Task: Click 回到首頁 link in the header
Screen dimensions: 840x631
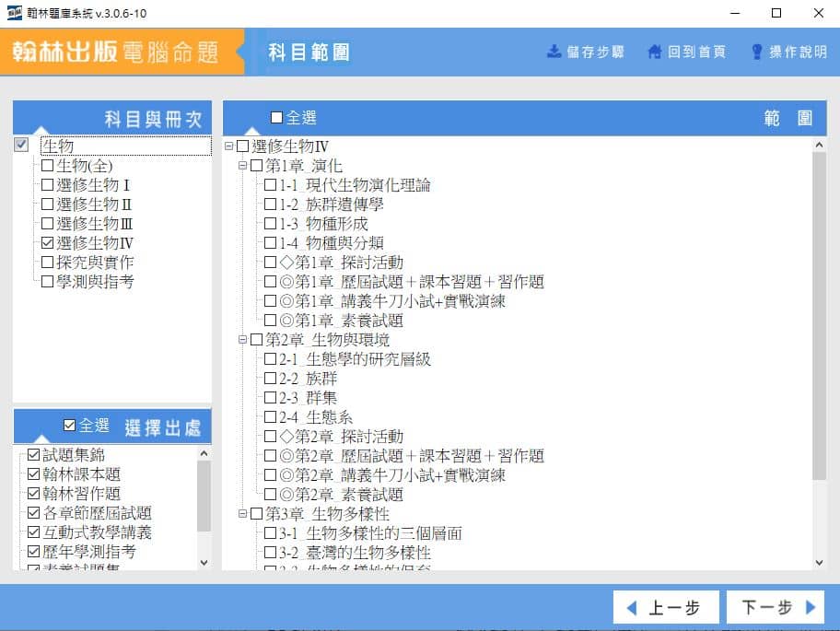Action: click(697, 52)
